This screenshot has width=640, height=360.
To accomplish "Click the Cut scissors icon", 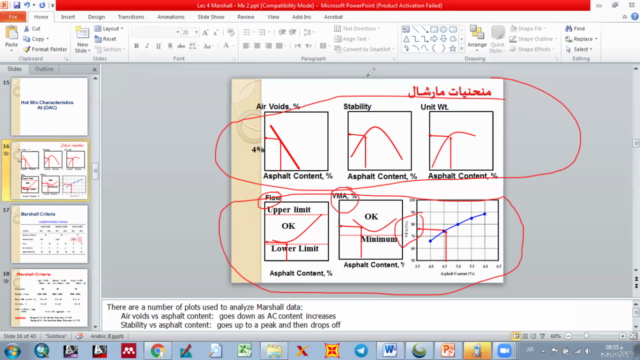I will coord(27,29).
